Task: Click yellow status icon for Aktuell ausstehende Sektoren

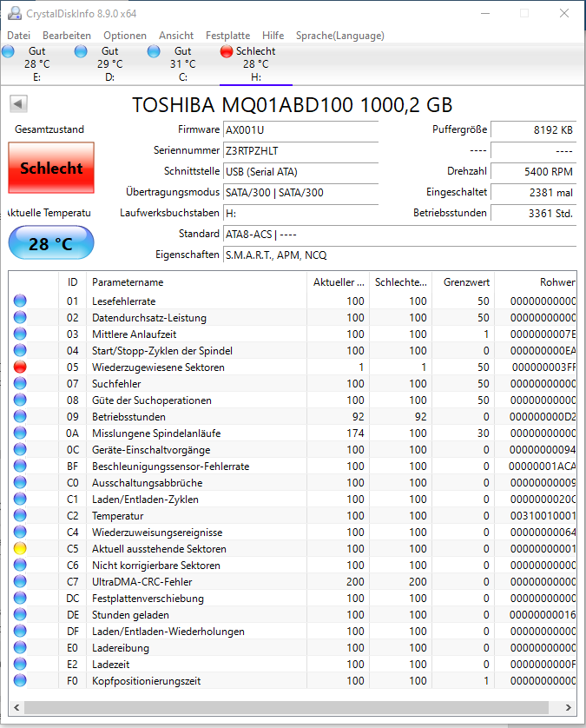Action: (x=20, y=549)
